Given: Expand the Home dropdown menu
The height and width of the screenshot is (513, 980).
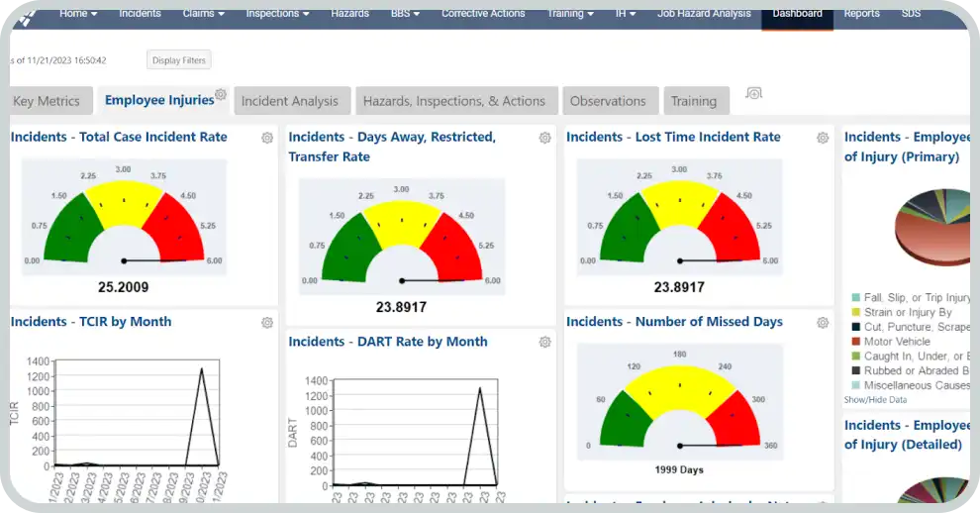Looking at the screenshot, I should (x=78, y=14).
